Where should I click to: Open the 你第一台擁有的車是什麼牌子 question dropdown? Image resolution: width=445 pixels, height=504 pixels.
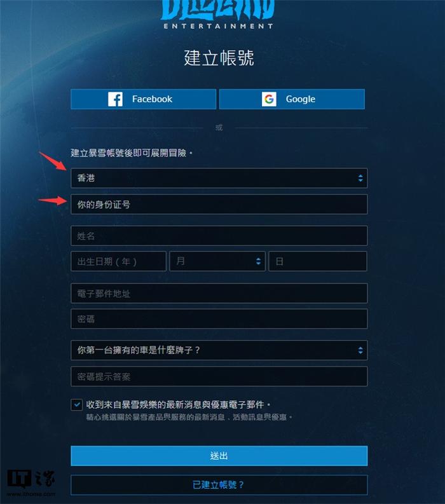[x=219, y=350]
